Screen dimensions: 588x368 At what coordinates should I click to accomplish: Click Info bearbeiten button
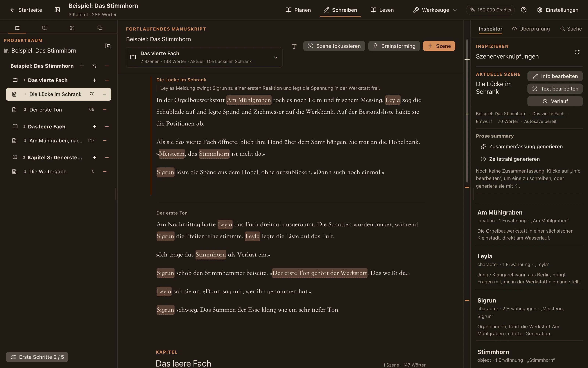tap(555, 76)
